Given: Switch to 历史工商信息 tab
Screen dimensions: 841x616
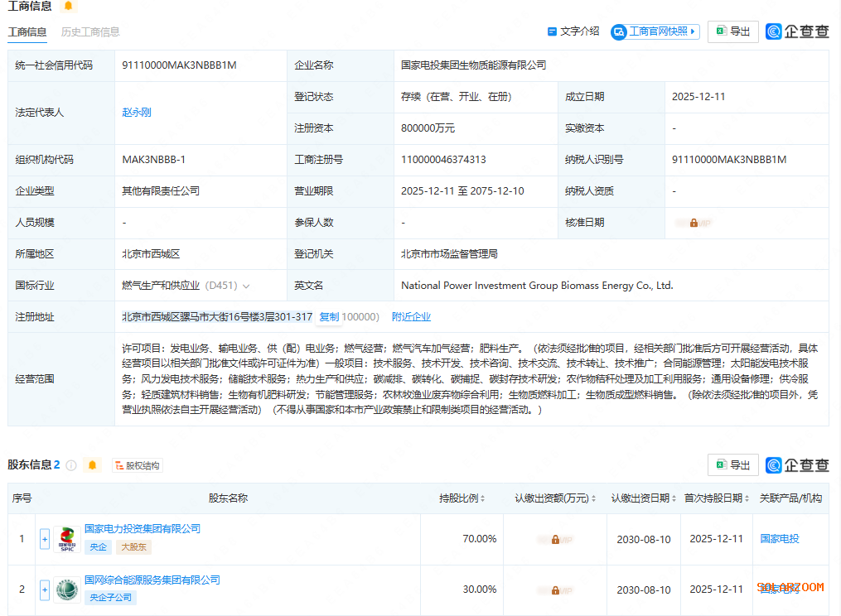Looking at the screenshot, I should pos(90,32).
